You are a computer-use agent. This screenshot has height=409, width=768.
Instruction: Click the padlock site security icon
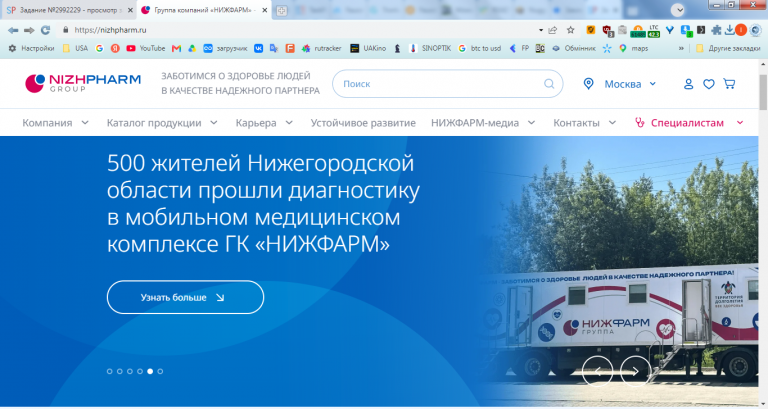[66, 30]
